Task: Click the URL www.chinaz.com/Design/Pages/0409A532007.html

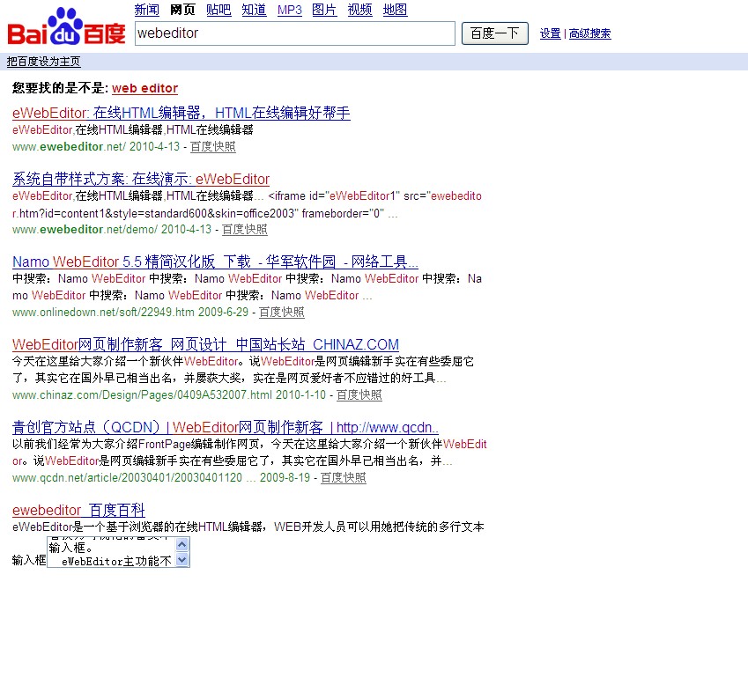Action: pos(142,394)
